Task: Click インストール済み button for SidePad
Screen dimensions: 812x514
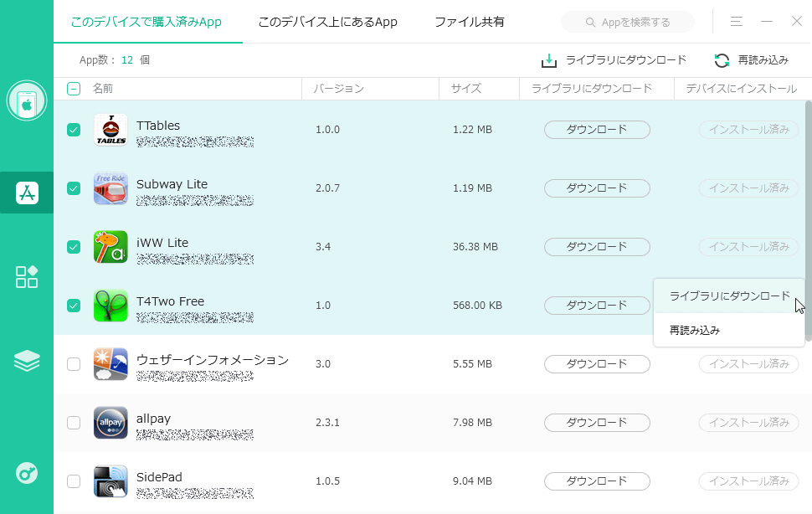Action: 749,481
